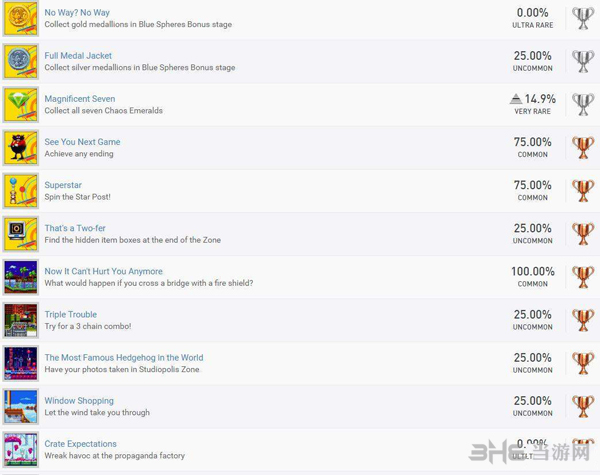Click 'Let the wind take you through' text

point(97,413)
